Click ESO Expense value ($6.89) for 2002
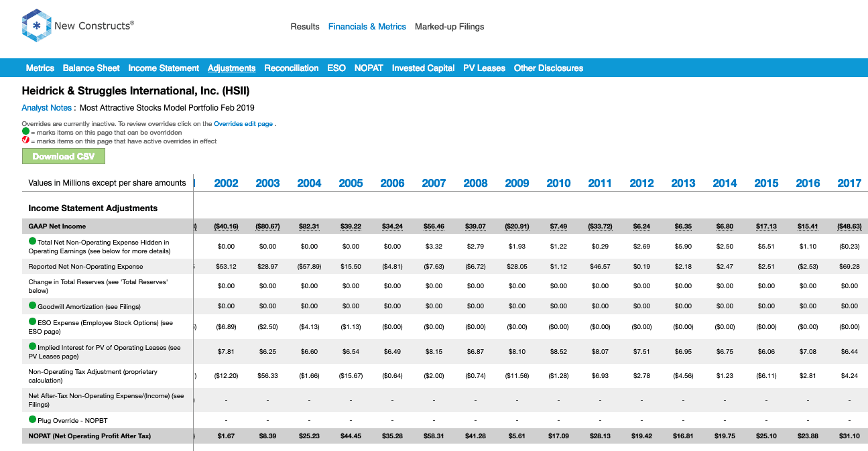Viewport: 868px width, 451px height. coord(226,327)
